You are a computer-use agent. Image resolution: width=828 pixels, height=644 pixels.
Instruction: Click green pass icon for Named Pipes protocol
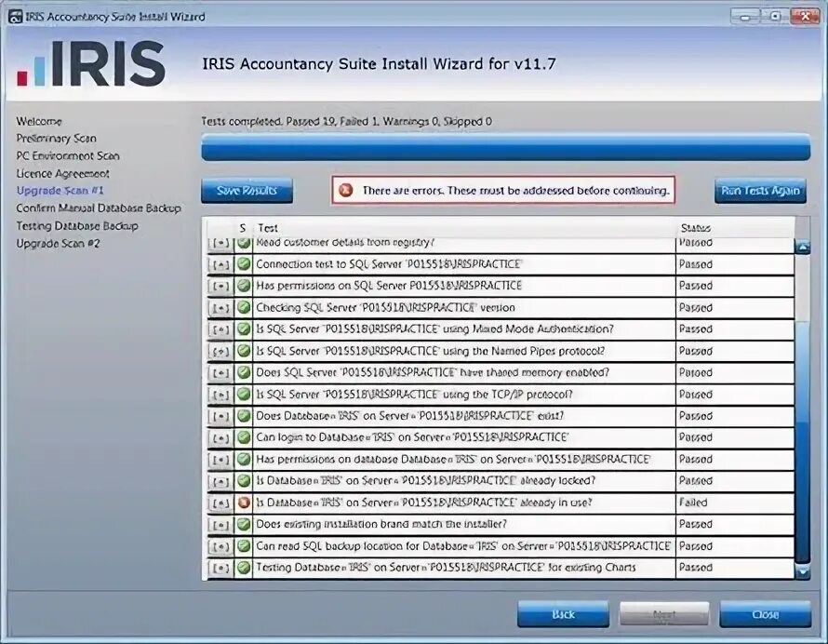[x=244, y=350]
